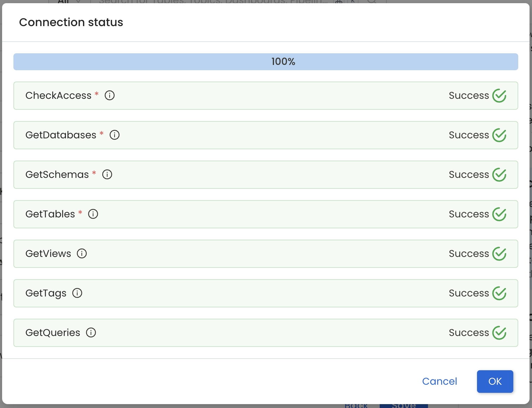This screenshot has width=532, height=408.
Task: Select the GetViews step label
Action: coord(48,253)
